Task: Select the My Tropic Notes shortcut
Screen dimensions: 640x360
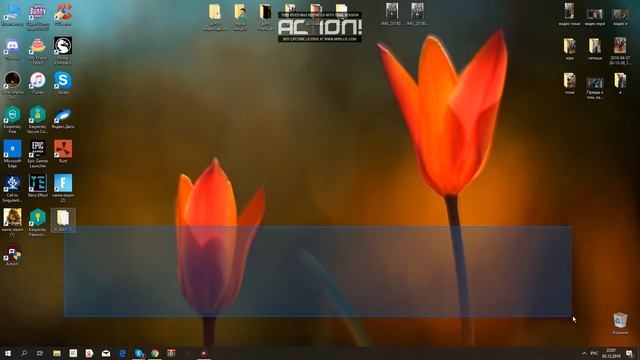Action: pyautogui.click(x=38, y=50)
